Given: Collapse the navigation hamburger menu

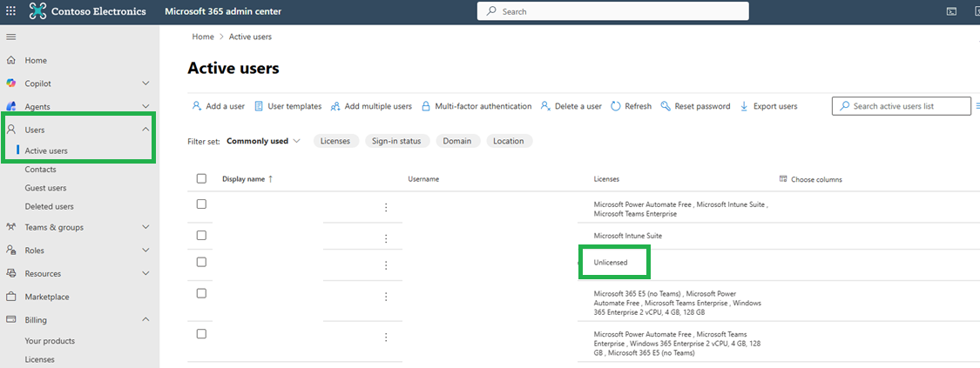Looking at the screenshot, I should [10, 37].
